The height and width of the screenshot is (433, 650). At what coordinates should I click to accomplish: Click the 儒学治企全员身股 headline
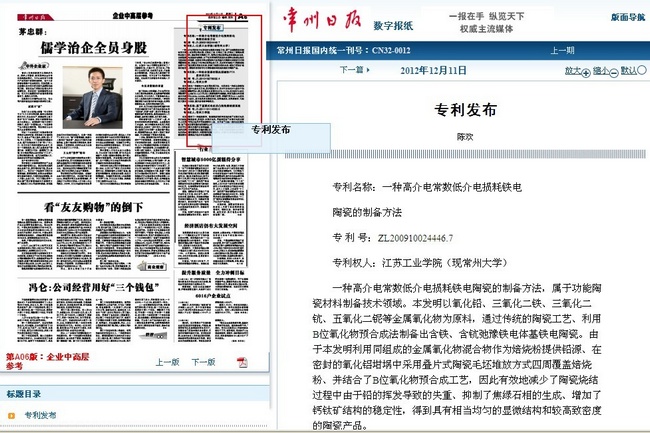(x=93, y=47)
